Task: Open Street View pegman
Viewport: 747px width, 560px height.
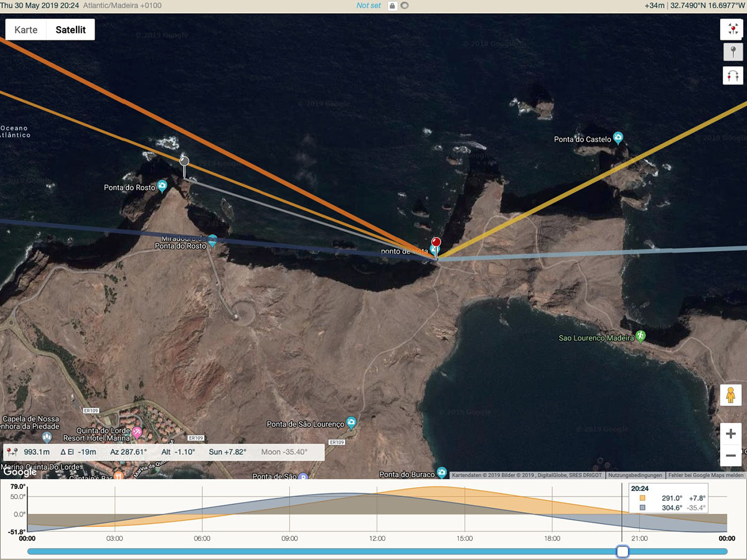Action: pos(731,396)
